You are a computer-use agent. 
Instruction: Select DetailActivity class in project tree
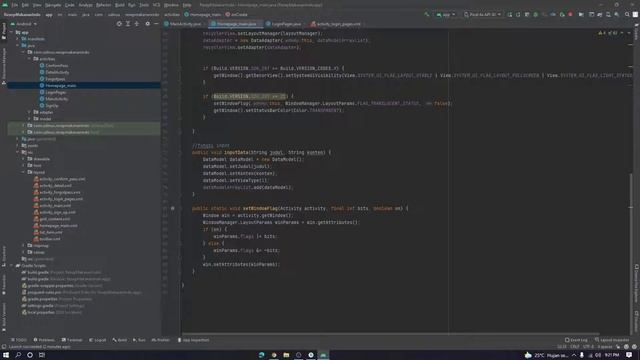(x=57, y=72)
